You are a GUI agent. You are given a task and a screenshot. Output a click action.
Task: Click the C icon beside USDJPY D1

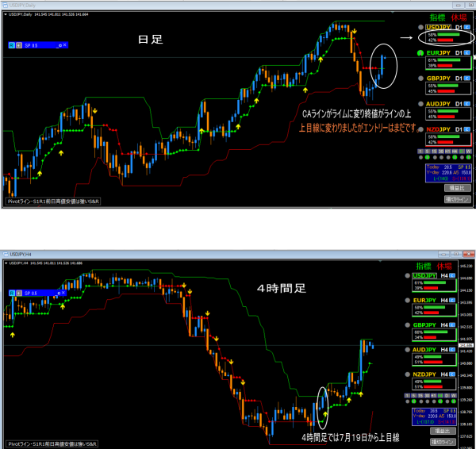(467, 28)
